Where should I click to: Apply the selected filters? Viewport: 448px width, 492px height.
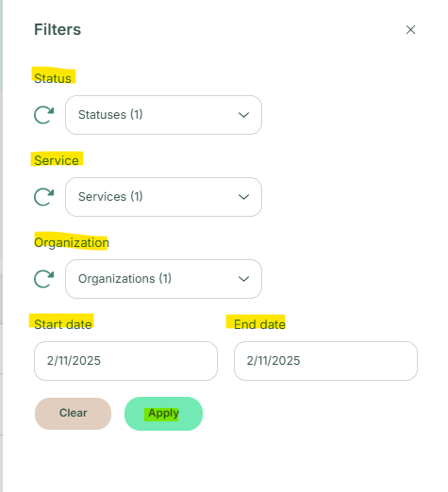point(163,414)
